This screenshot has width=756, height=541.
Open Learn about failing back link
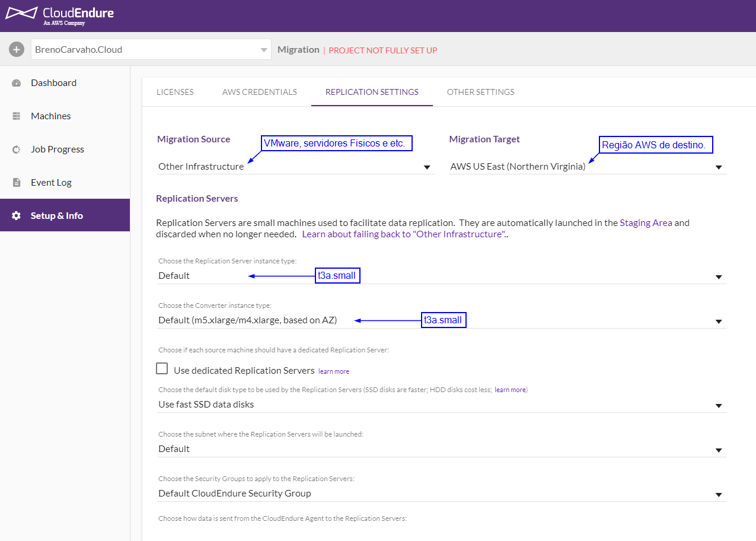[403, 234]
